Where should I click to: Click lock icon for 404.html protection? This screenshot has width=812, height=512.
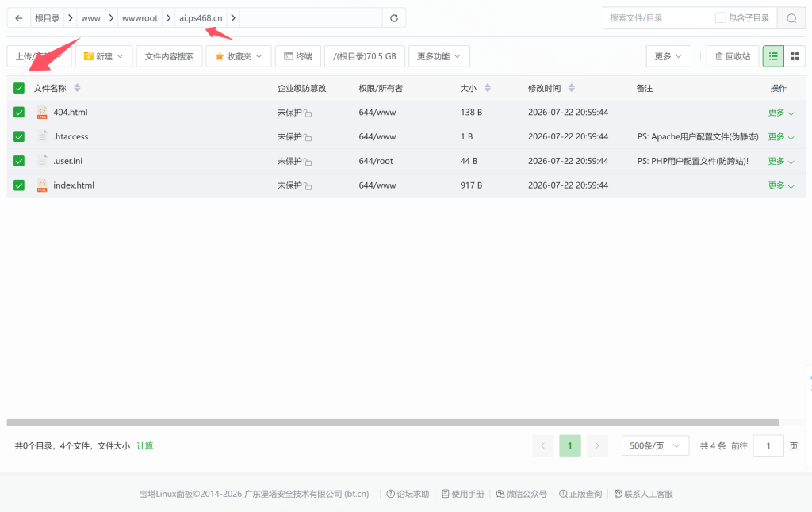(308, 113)
